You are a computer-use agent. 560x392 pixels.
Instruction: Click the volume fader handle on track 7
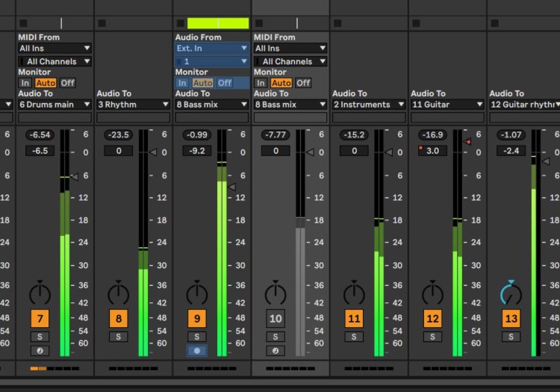(74, 177)
